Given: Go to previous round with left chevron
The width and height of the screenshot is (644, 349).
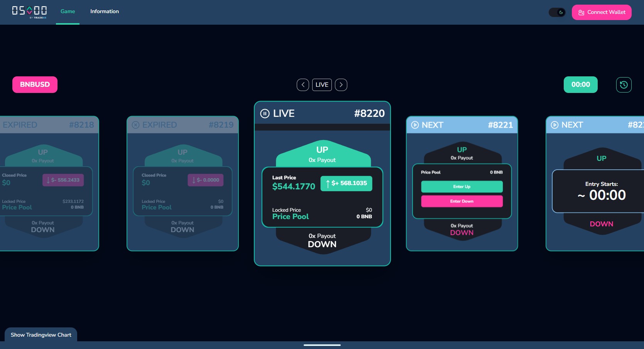Looking at the screenshot, I should pyautogui.click(x=303, y=85).
